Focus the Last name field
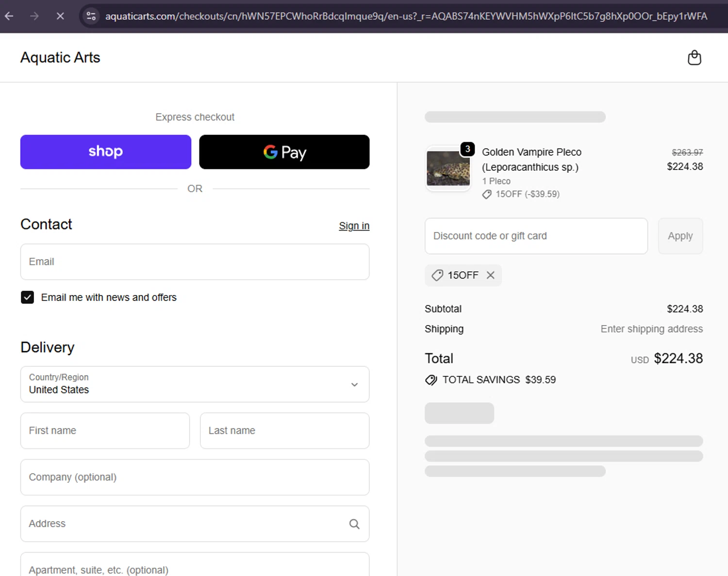The image size is (728, 576). [284, 430]
